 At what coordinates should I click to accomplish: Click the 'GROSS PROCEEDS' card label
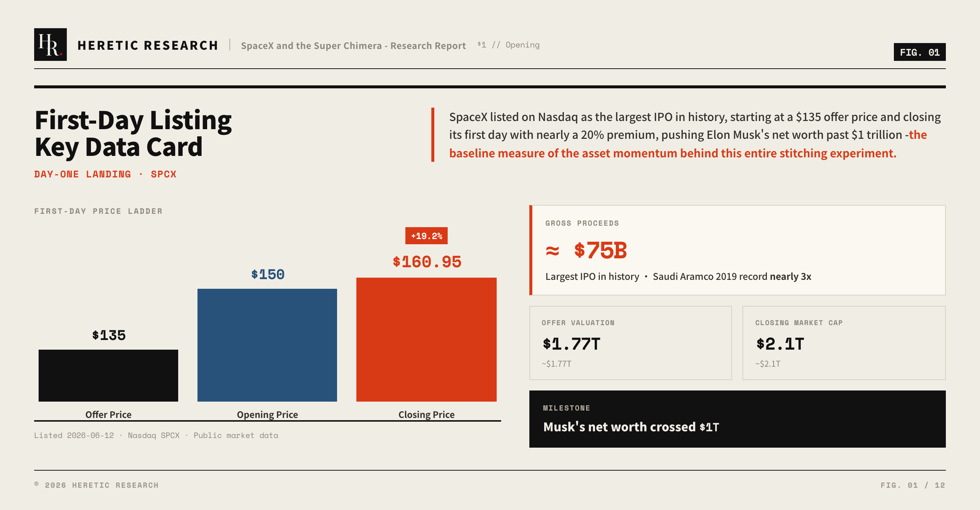582,223
